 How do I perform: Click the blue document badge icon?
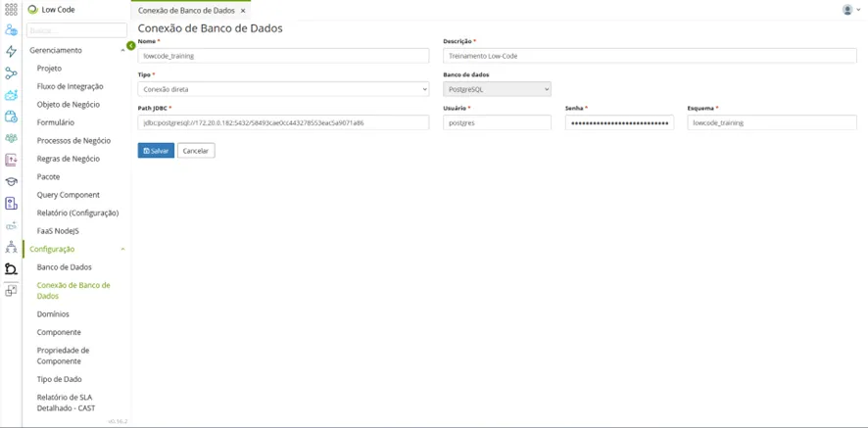tap(11, 203)
